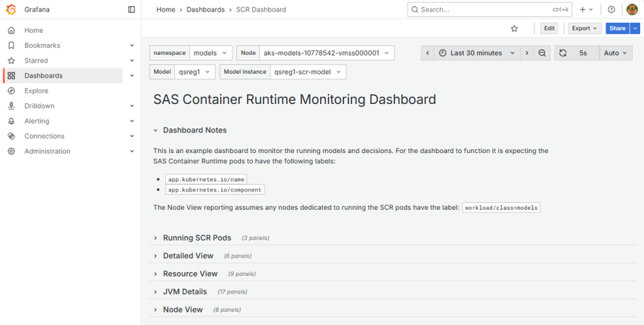Click into the Search input field
Image resolution: width=644 pixels, height=325 pixels.
tap(490, 10)
